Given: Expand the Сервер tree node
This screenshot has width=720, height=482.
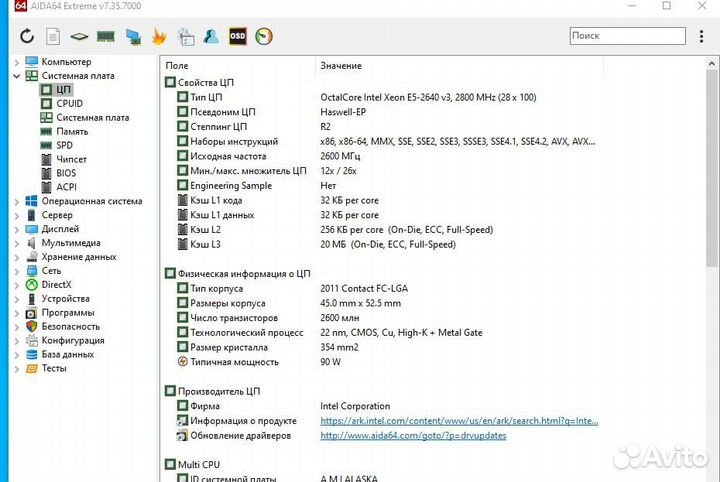Looking at the screenshot, I should (x=17, y=215).
